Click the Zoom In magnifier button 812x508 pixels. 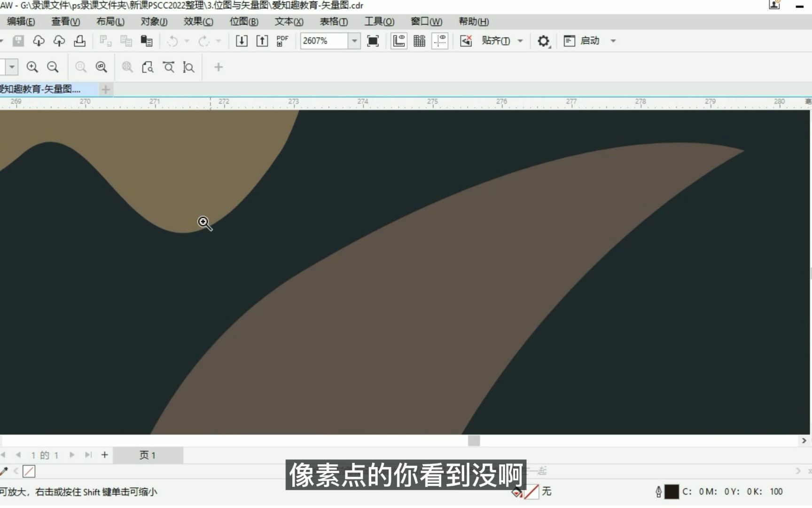pos(32,67)
